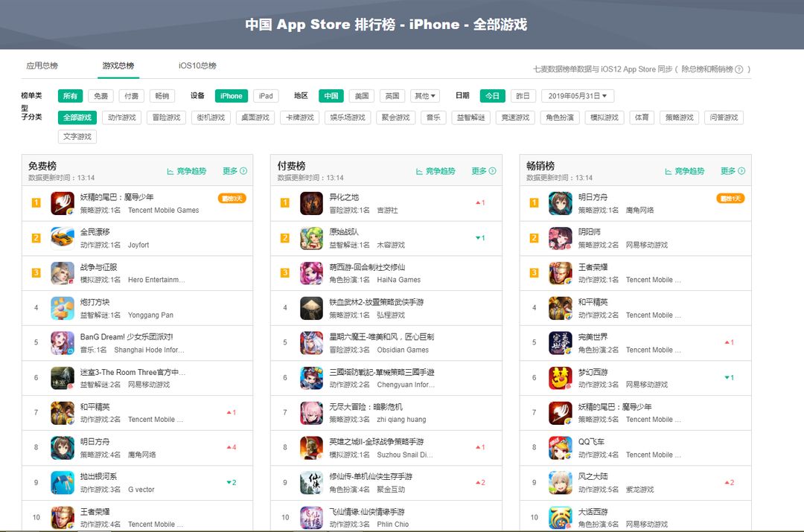
Task: Open the 2019年05月31日 date dropdown
Action: (578, 96)
